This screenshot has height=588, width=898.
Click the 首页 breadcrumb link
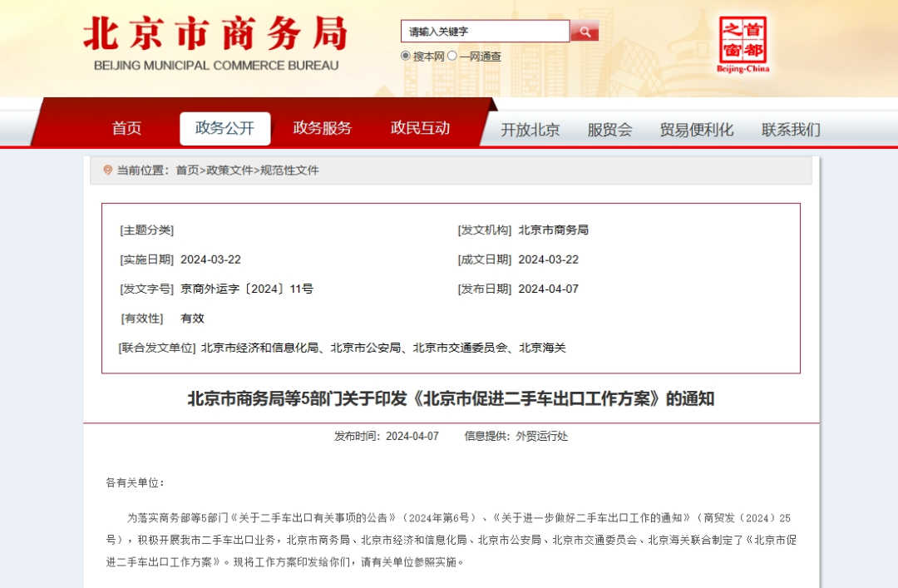187,170
